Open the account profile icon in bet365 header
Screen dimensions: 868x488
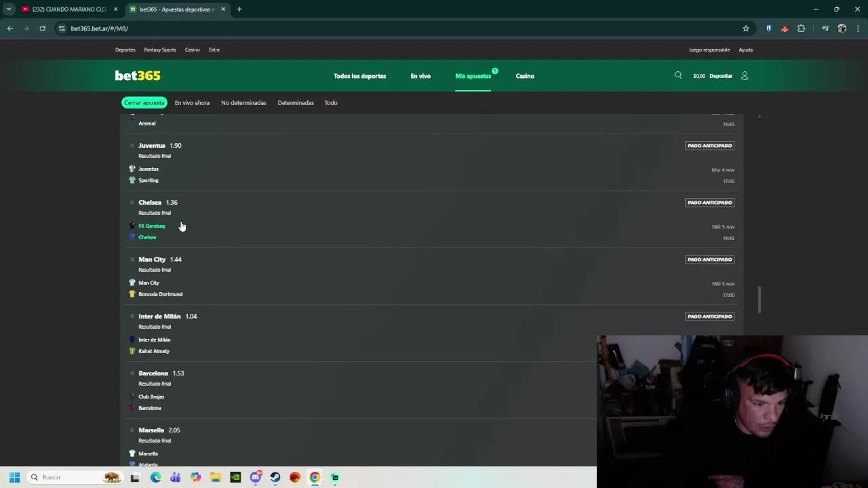point(745,76)
